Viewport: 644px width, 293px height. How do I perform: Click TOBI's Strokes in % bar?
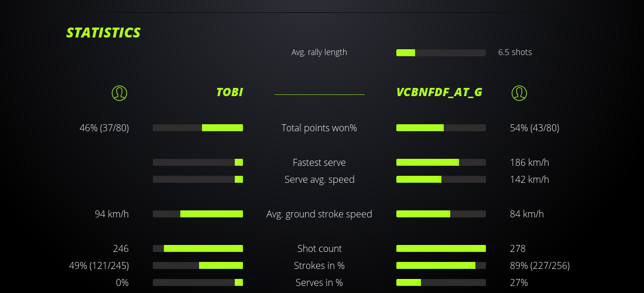198,265
